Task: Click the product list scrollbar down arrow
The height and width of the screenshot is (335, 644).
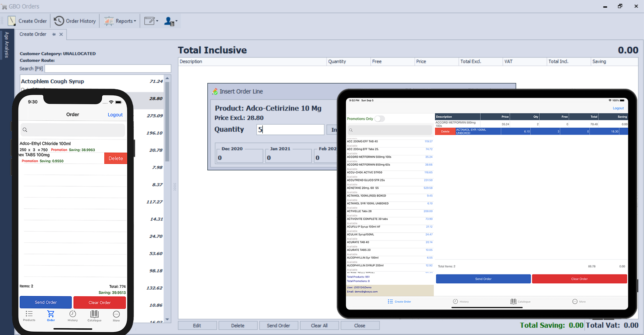Action: click(167, 319)
